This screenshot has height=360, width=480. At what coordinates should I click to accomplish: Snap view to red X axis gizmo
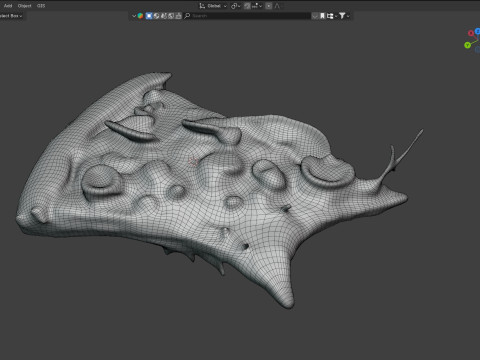tap(471, 33)
